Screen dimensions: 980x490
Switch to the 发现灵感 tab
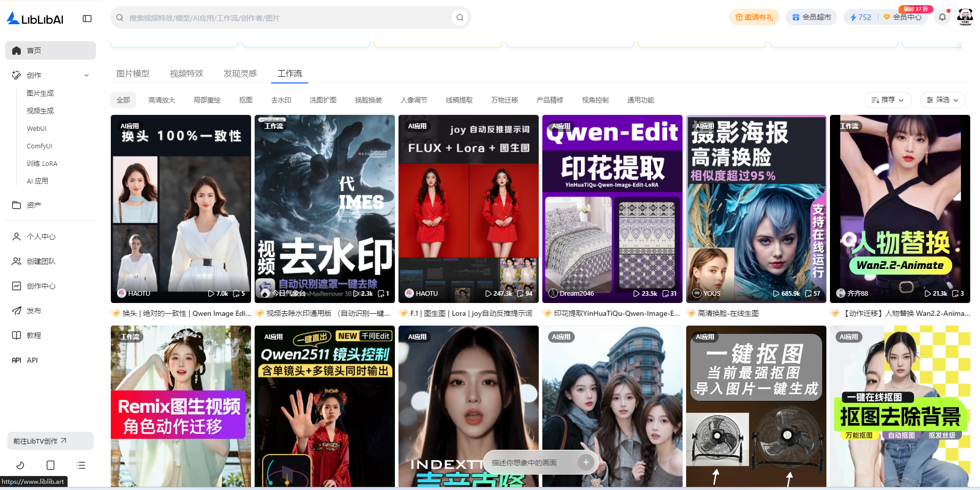pyautogui.click(x=240, y=74)
